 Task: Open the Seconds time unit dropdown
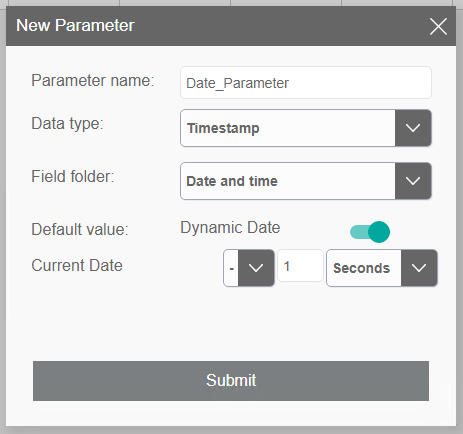point(382,268)
